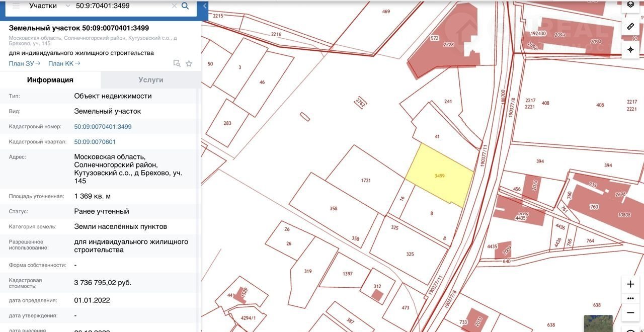Switch to the Информация tab
The height and width of the screenshot is (332, 644).
(50, 80)
